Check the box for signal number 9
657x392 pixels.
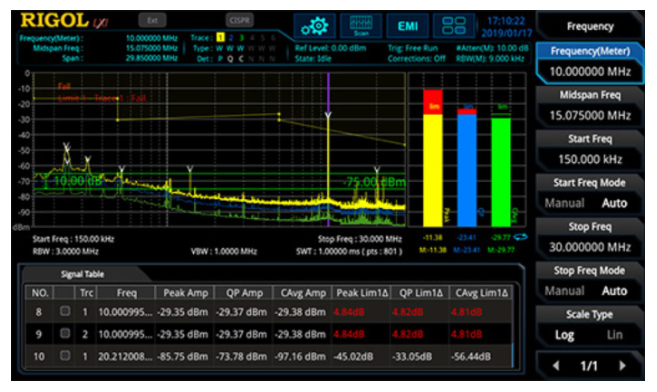(65, 333)
